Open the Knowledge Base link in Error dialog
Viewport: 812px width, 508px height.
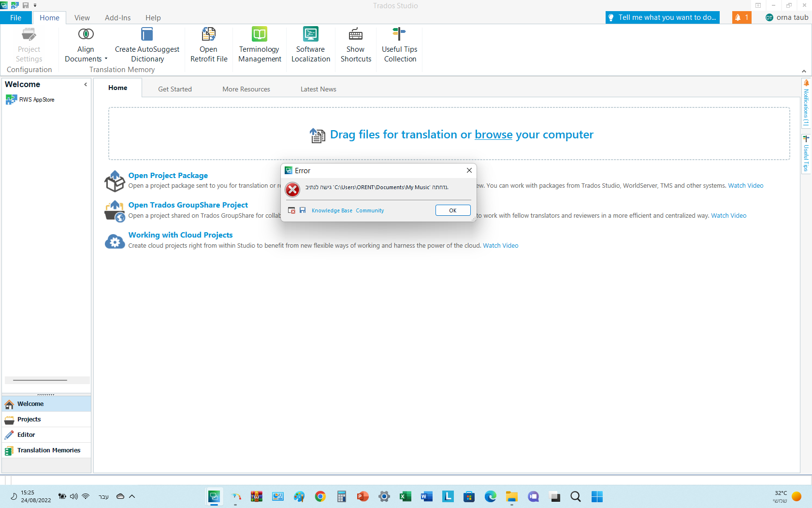coord(332,210)
